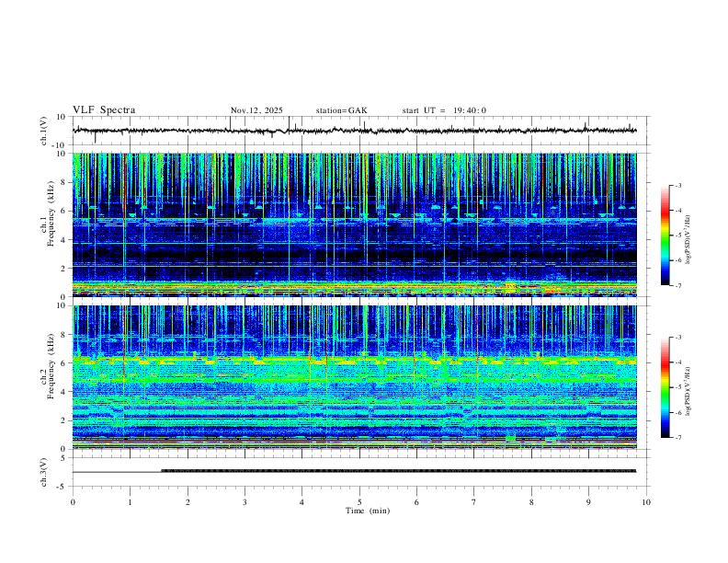Screen dimensions: 728x563
Task: Click the 'station=GAK' label
Action: click(341, 110)
